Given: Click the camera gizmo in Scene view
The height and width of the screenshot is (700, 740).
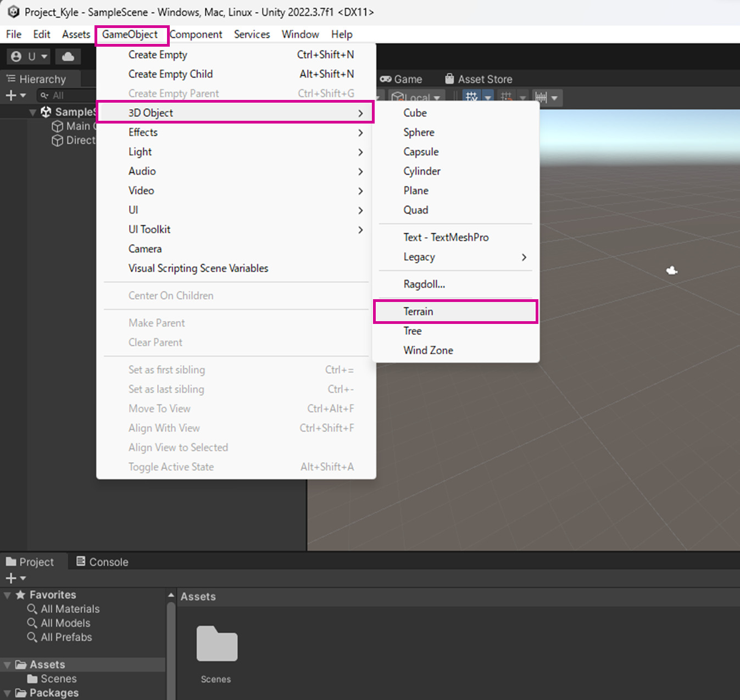Looking at the screenshot, I should [671, 270].
